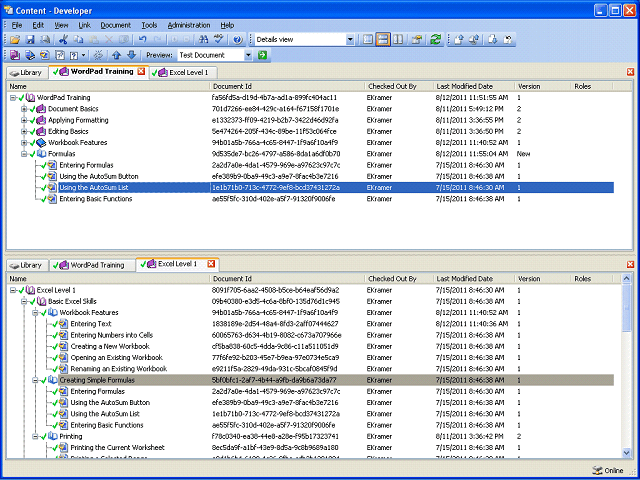Click the green Refresh arrows icon
Image resolution: width=640 pixels, height=480 pixels.
pos(436,40)
